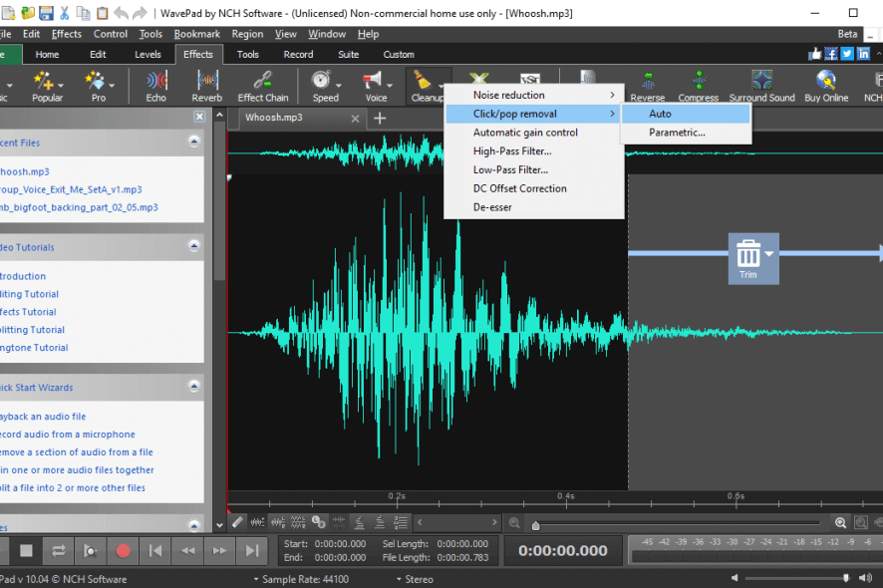Collapse the Video Tutorials section
The image size is (883, 588).
pos(193,247)
